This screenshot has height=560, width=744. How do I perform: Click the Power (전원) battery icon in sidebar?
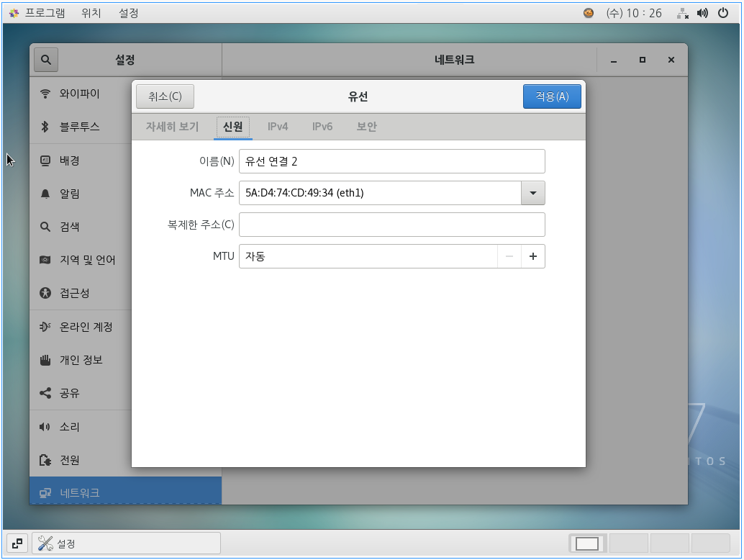45,460
